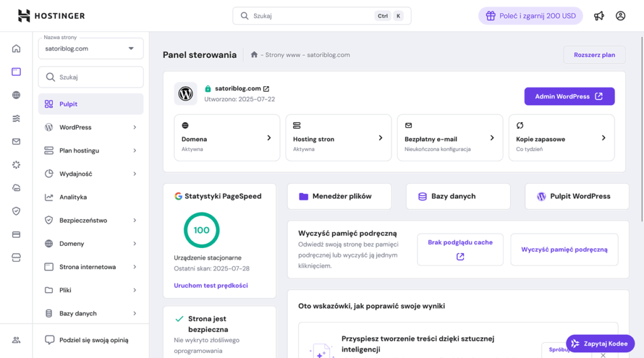Open the Bezpłatny e-mail card
This screenshot has height=358, width=644.
450,138
